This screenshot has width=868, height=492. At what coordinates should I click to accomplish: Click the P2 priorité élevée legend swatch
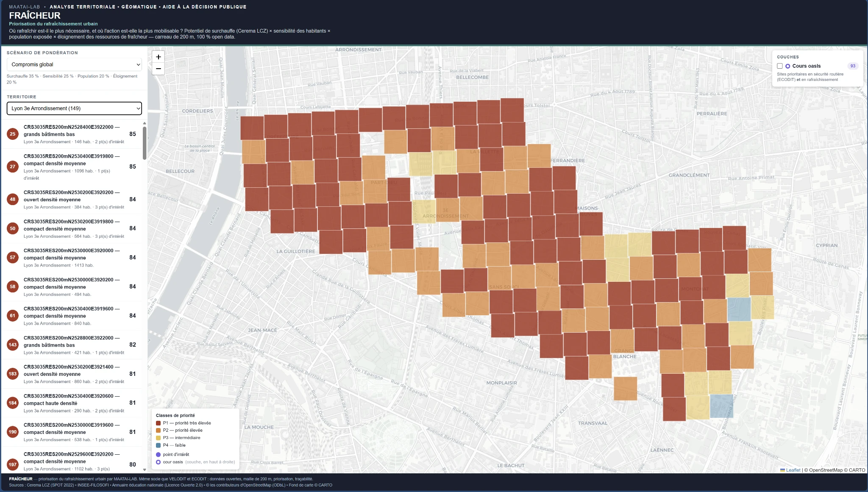click(x=158, y=430)
